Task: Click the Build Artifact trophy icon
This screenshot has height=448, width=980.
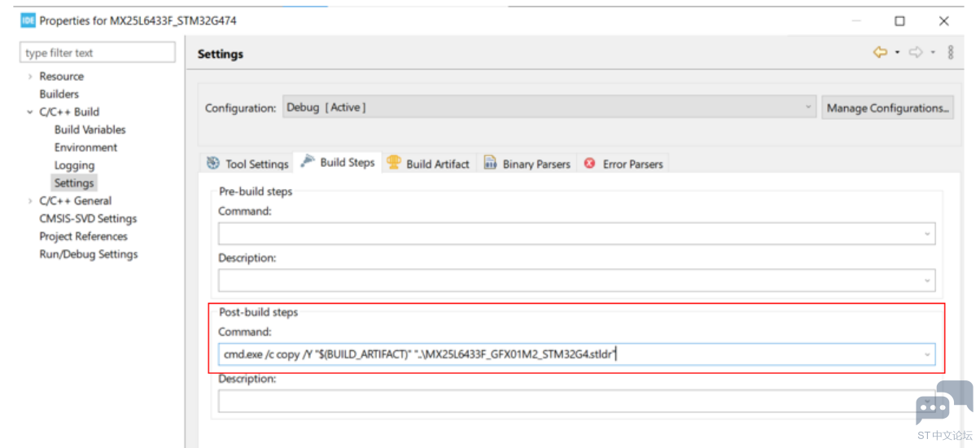Action: [394, 162]
